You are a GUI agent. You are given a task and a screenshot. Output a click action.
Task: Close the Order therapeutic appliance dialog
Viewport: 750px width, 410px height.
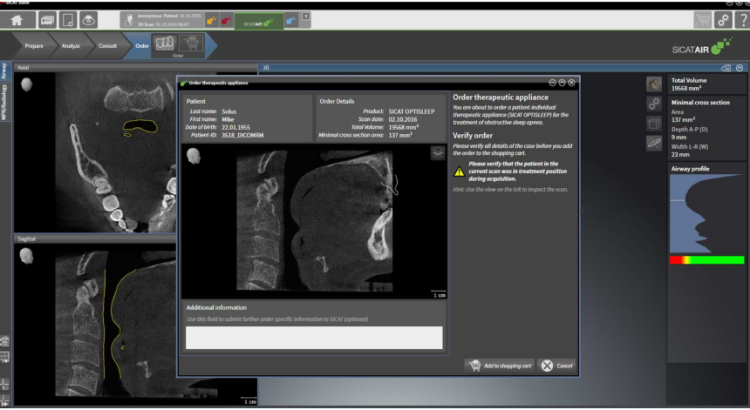point(572,83)
